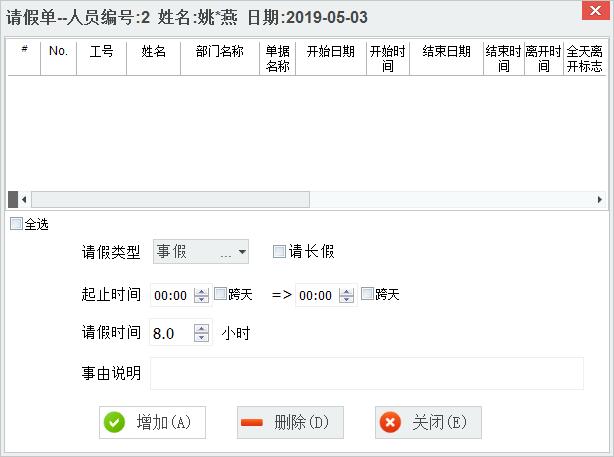The width and height of the screenshot is (614, 457).
Task: Click the dark row indicator beside the scrollbar
Action: tap(13, 199)
